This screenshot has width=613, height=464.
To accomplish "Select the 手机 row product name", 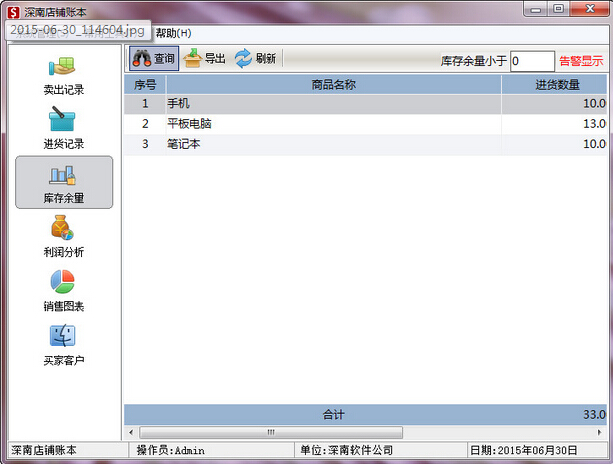I will [x=179, y=104].
